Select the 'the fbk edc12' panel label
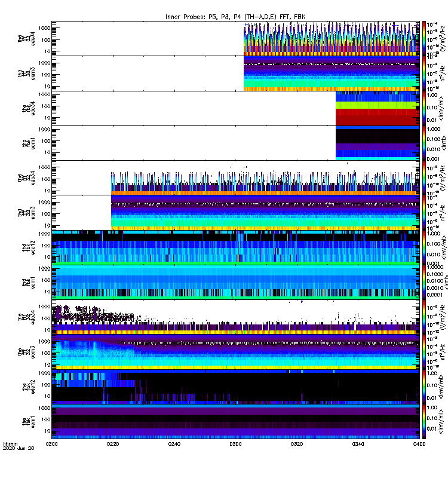Viewport: 448px width, 478px height. coord(29,387)
